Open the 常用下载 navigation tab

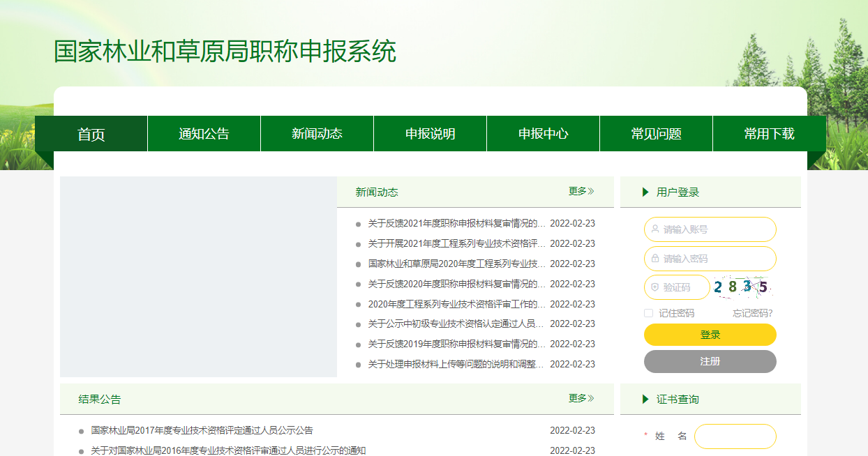[x=769, y=134]
